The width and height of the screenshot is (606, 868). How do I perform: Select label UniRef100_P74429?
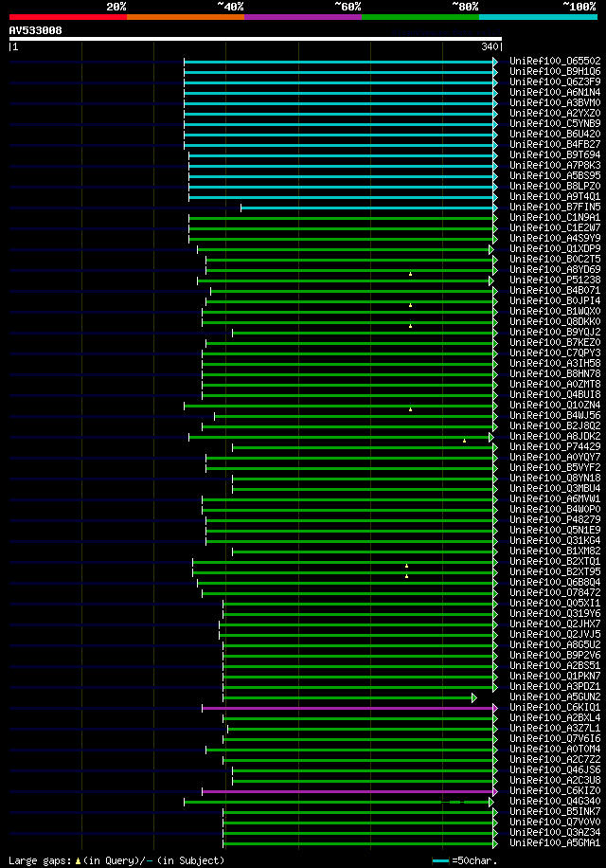(555, 446)
